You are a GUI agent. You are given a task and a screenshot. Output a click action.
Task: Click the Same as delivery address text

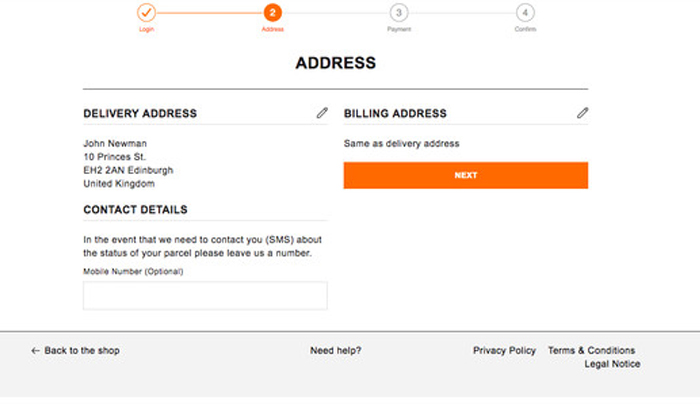click(401, 144)
